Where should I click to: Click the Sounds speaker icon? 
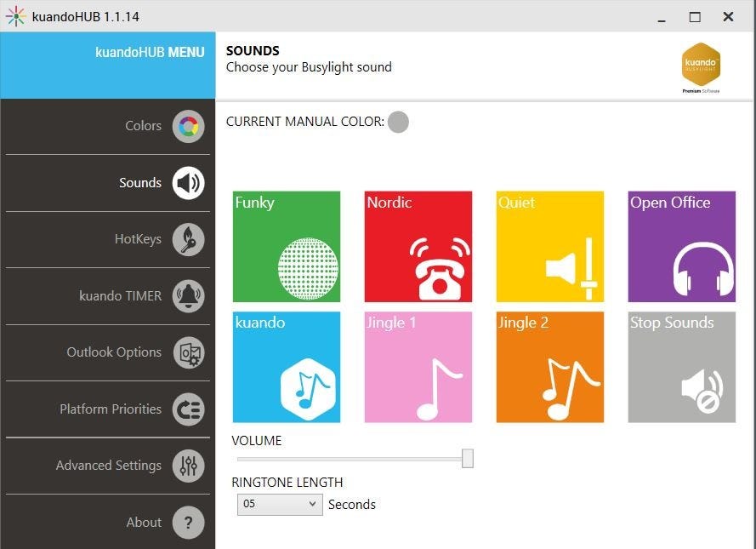tap(189, 183)
